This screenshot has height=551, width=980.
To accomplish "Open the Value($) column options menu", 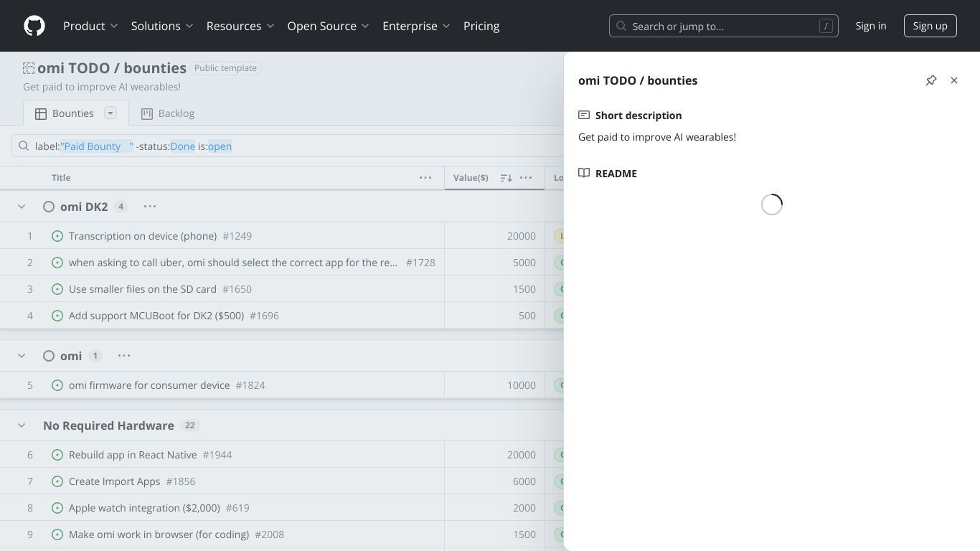I will pos(526,177).
